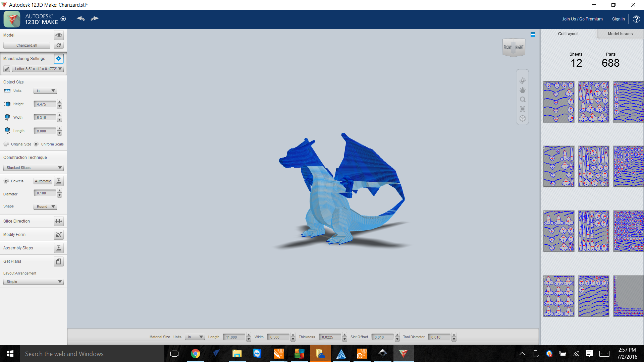The height and width of the screenshot is (362, 644).
Task: Click the FRONT face of view cube
Action: (x=508, y=48)
